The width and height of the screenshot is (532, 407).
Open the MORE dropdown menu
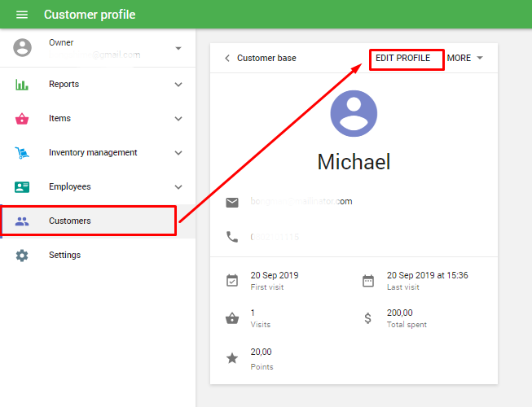tap(465, 59)
